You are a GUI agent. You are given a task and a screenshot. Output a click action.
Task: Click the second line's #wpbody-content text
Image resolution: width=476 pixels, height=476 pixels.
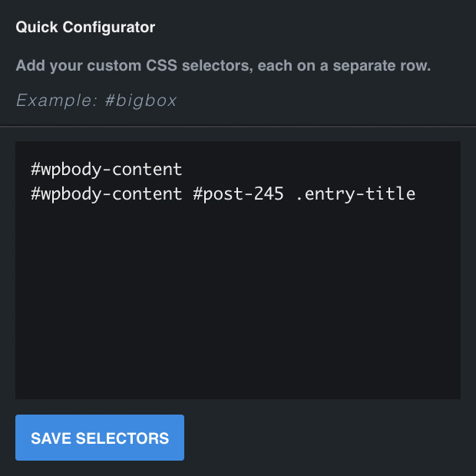pos(106,194)
